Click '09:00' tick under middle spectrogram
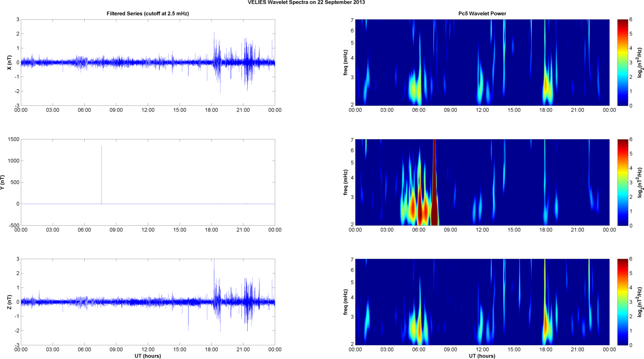 [x=451, y=230]
